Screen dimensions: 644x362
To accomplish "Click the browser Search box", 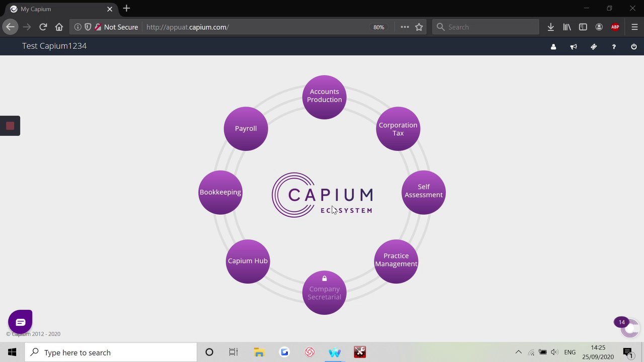I will [x=486, y=27].
